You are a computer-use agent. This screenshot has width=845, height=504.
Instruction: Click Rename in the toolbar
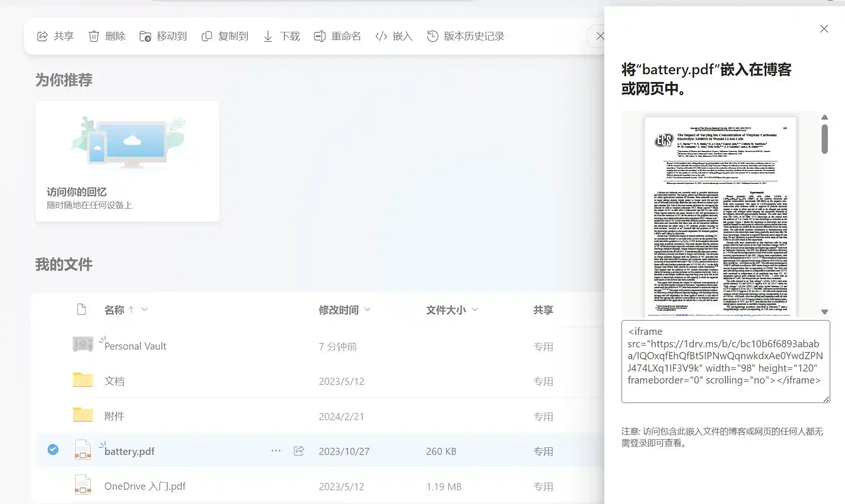tap(337, 36)
